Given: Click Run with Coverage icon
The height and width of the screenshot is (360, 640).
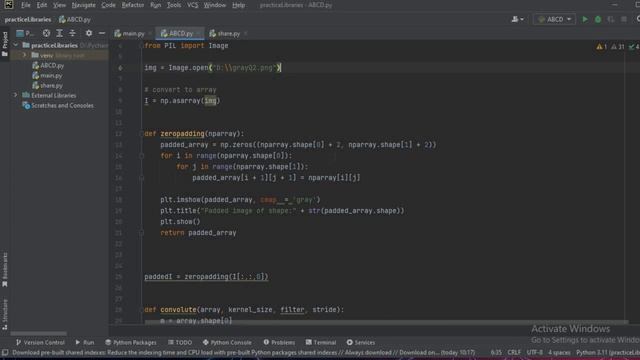Looking at the screenshot, I should [611, 19].
